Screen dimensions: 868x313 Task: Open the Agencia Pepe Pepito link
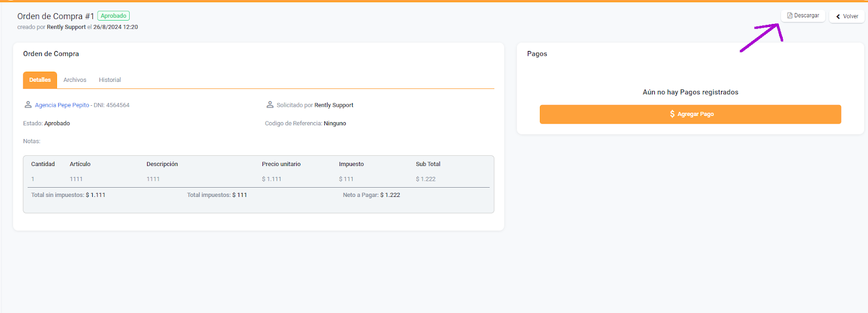(x=62, y=105)
